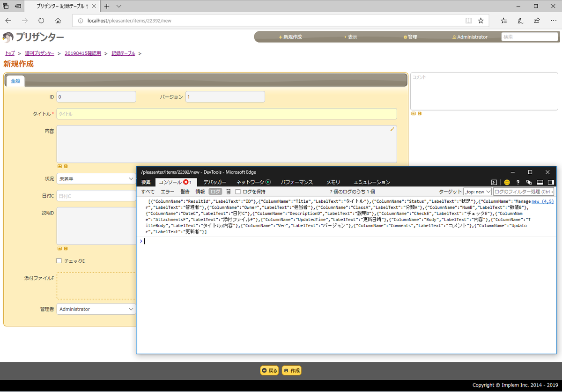Click the 内容 text area
Image resolution: width=562 pixels, height=392 pixels.
227,144
